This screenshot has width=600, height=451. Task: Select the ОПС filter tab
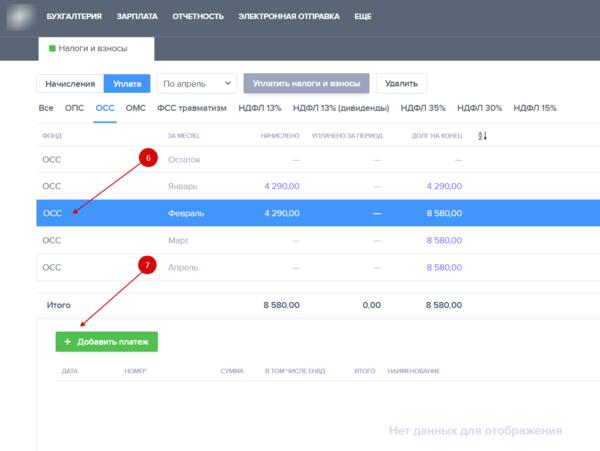tap(74, 108)
